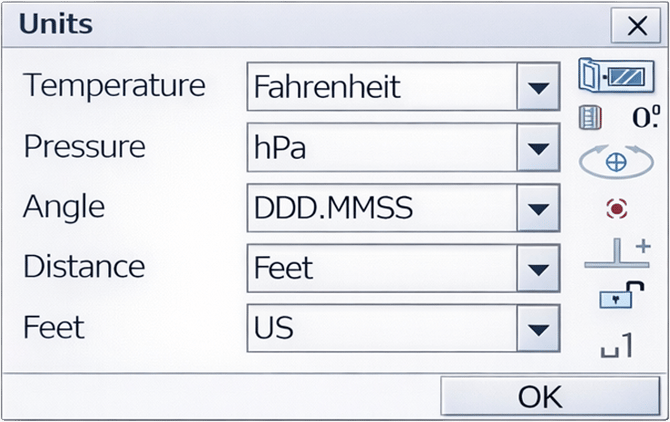Click the Feet value in Distance field

point(381,268)
